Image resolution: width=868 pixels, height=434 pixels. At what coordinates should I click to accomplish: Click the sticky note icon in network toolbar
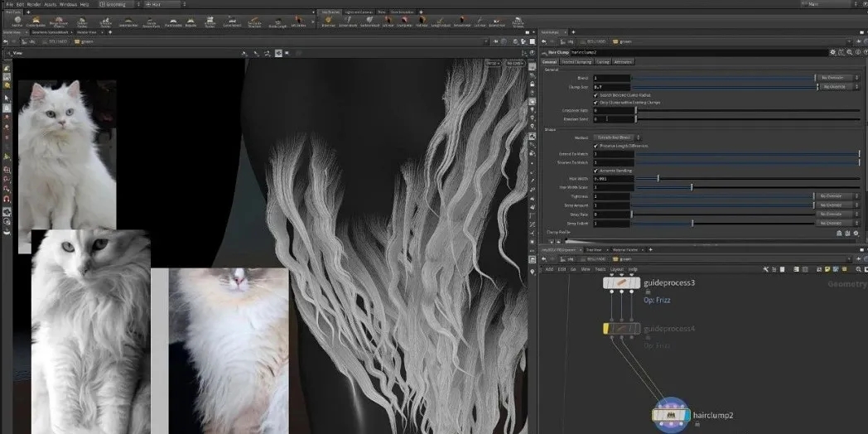pos(827,269)
